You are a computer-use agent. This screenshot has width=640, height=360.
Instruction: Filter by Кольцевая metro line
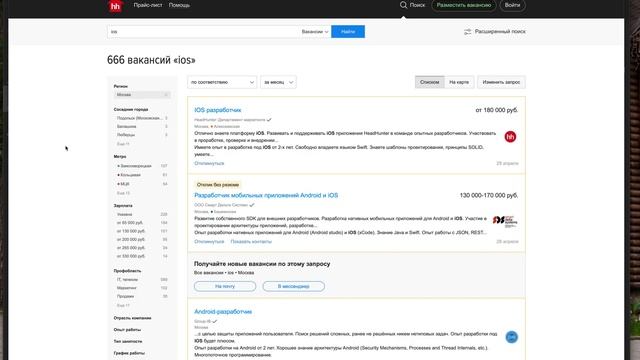click(x=131, y=175)
